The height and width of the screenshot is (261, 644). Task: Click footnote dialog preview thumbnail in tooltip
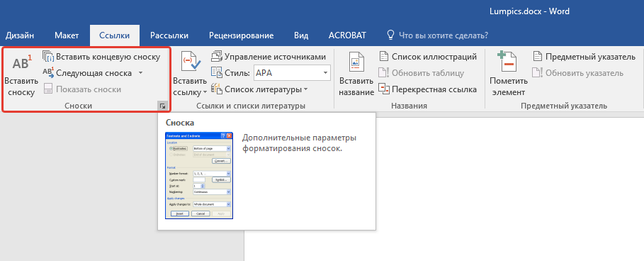click(x=199, y=175)
